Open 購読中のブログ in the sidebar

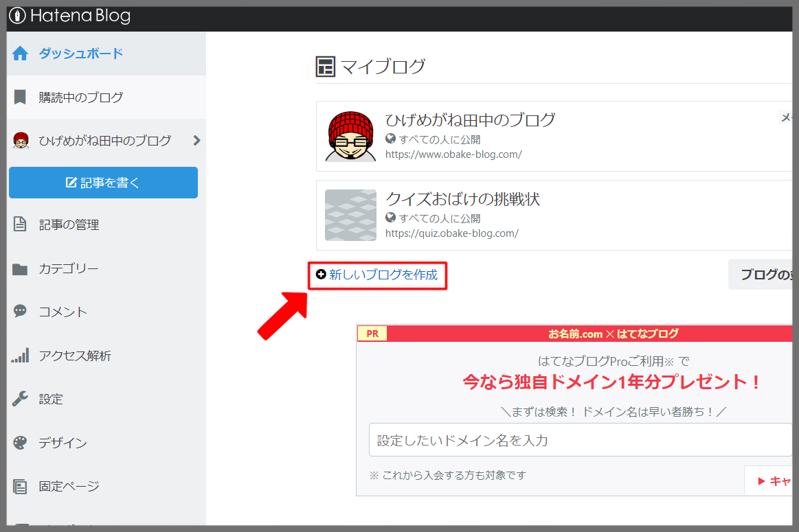tap(106, 97)
